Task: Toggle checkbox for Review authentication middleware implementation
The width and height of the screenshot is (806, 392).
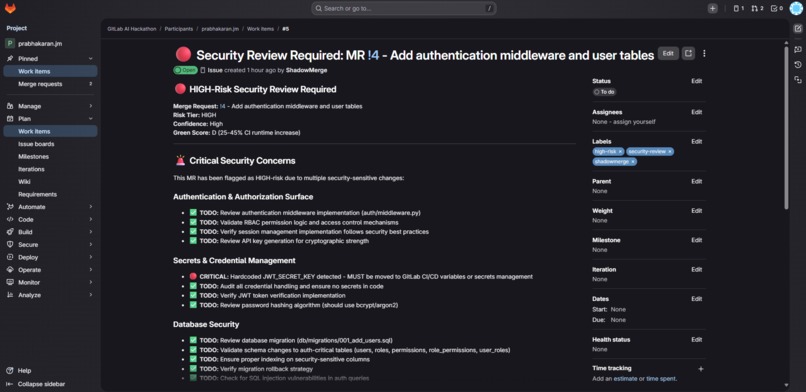Action: (193, 213)
